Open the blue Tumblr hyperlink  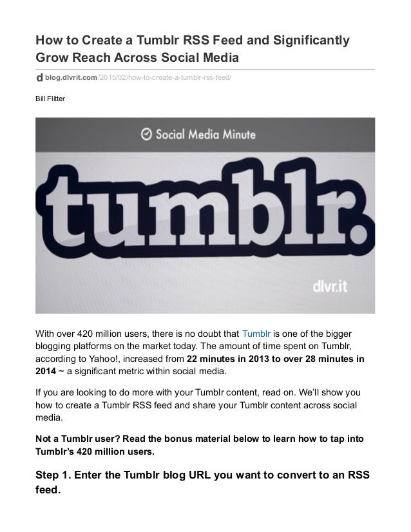pos(256,334)
